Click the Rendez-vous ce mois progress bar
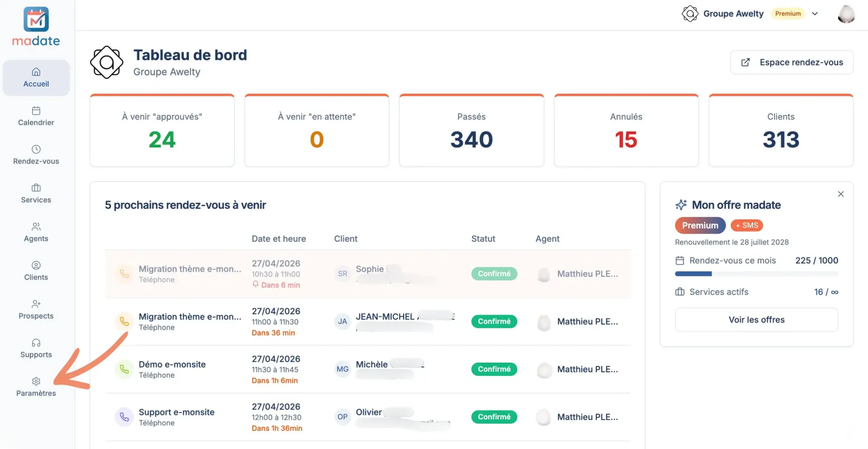 757,274
